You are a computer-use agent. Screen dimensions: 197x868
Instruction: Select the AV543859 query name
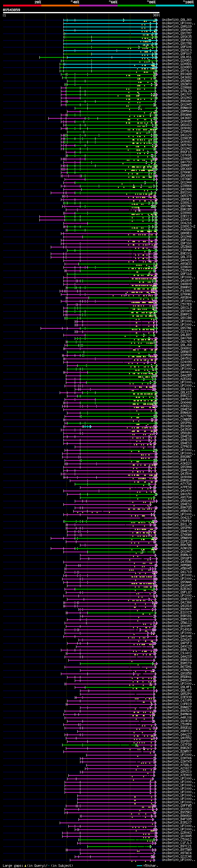[x=11, y=10]
